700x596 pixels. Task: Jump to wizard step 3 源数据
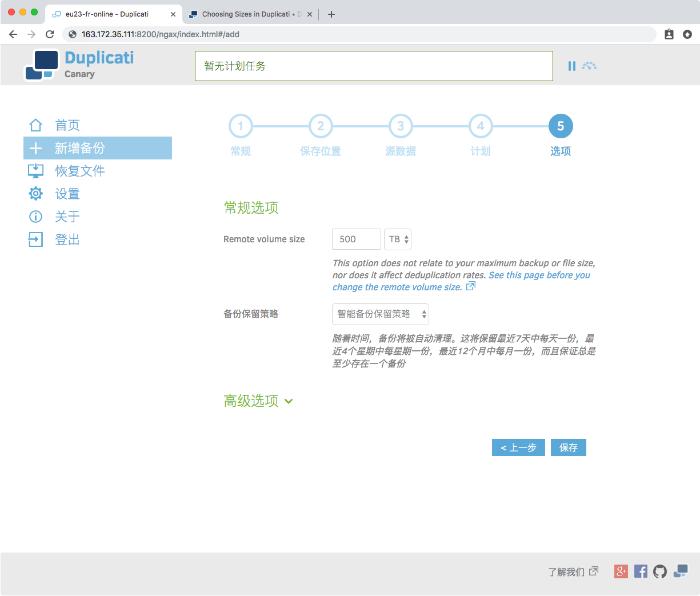pos(401,126)
